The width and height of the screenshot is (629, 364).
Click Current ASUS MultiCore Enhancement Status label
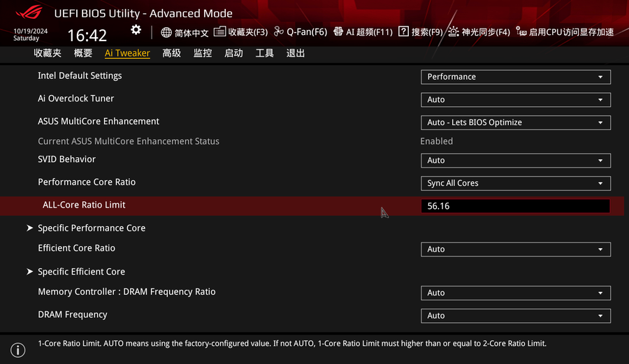(129, 141)
